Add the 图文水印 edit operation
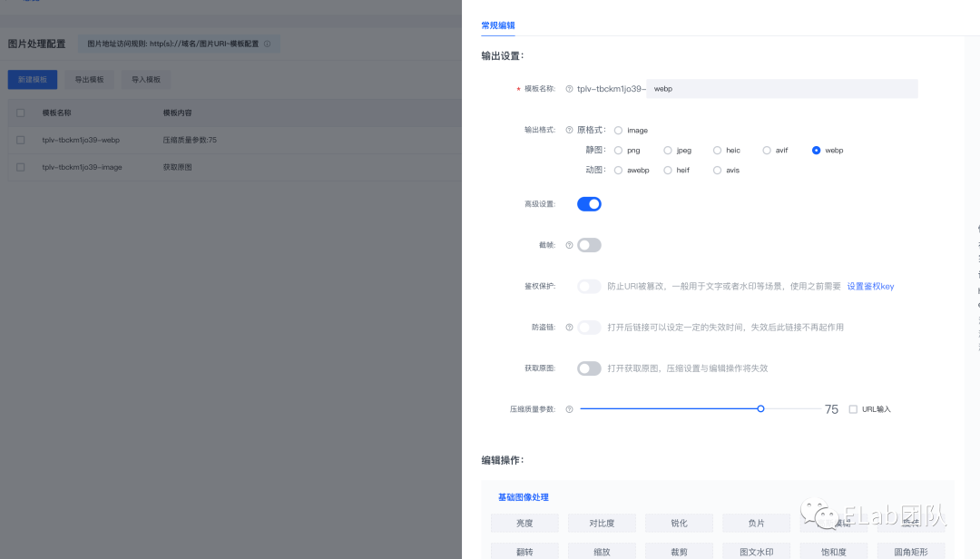This screenshot has width=980, height=559. [x=756, y=552]
